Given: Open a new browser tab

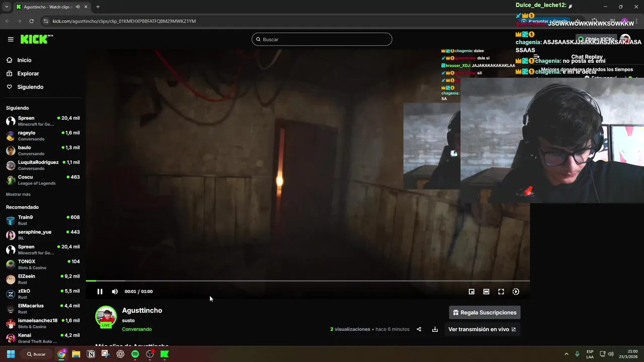Looking at the screenshot, I should (98, 7).
